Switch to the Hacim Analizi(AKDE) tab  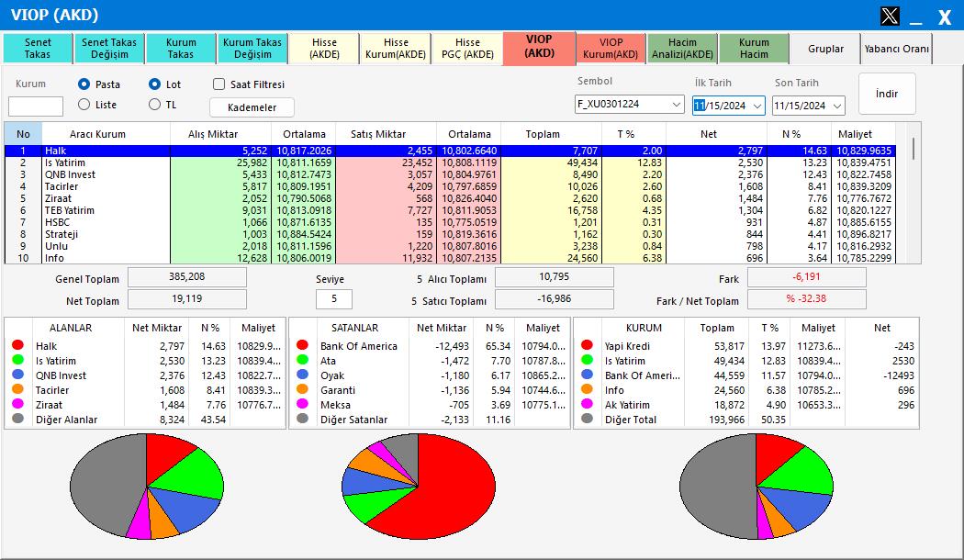(682, 49)
